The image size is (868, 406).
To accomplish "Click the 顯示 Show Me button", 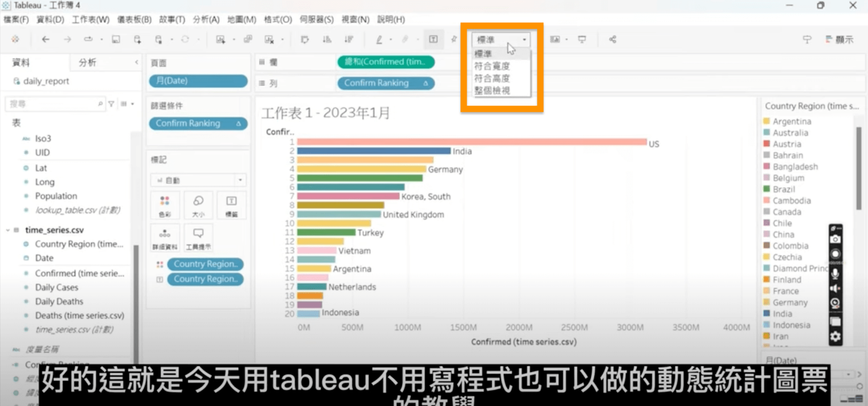I will [x=839, y=40].
